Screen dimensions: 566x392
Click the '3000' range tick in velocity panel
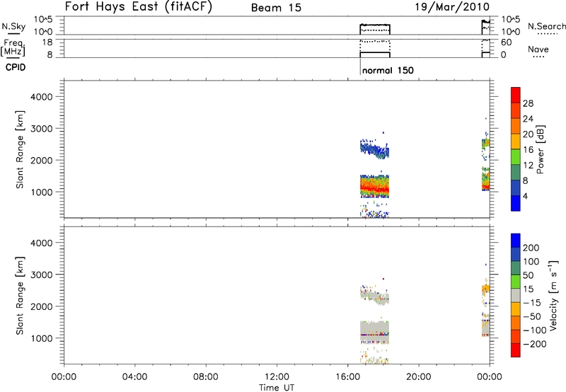point(42,275)
